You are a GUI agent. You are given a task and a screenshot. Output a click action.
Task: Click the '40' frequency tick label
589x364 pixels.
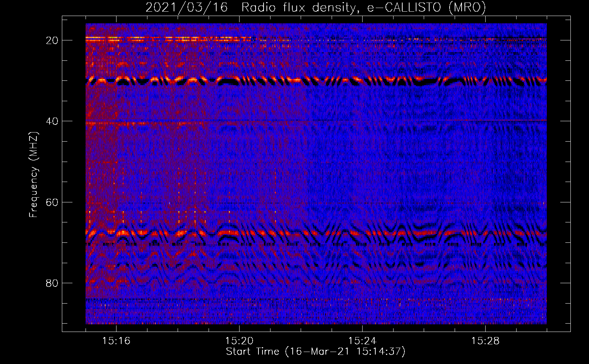point(52,121)
